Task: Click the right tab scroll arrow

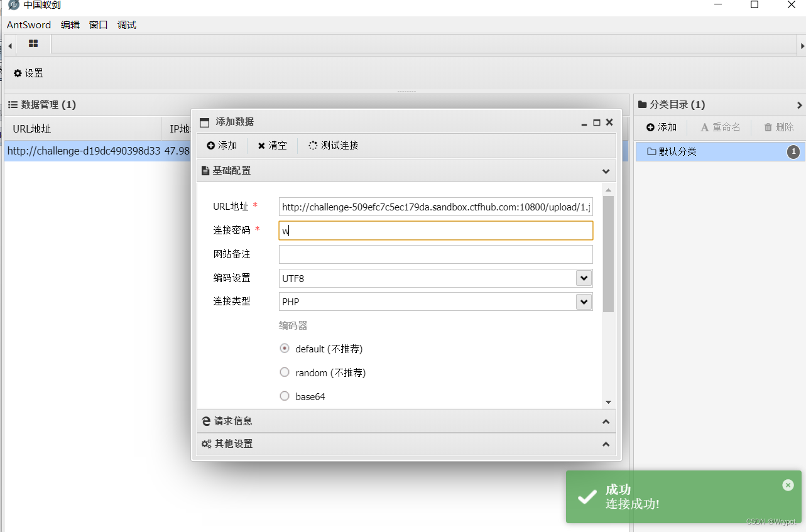Action: coord(802,45)
